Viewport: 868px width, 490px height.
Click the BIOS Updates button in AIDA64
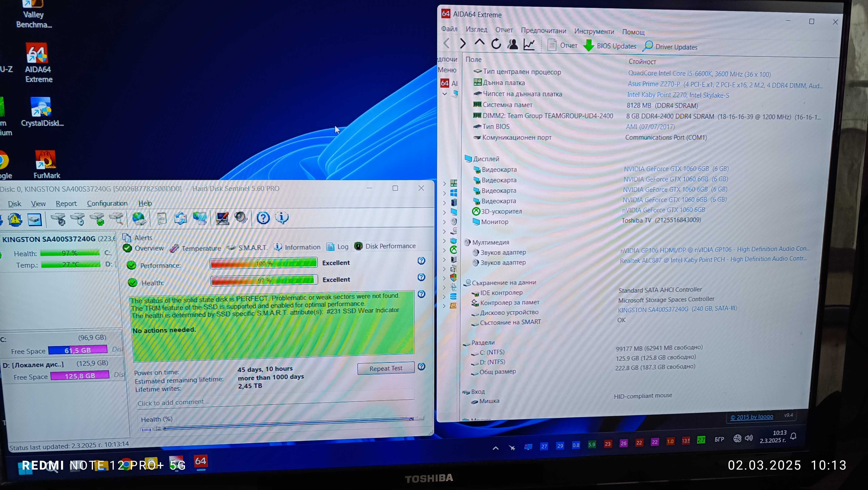click(x=610, y=46)
